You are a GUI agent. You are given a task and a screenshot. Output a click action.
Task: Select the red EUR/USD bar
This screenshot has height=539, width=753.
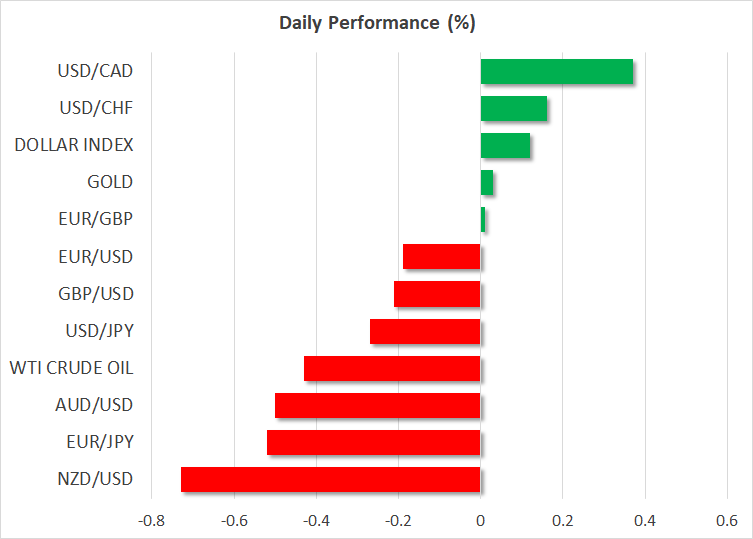click(x=441, y=257)
